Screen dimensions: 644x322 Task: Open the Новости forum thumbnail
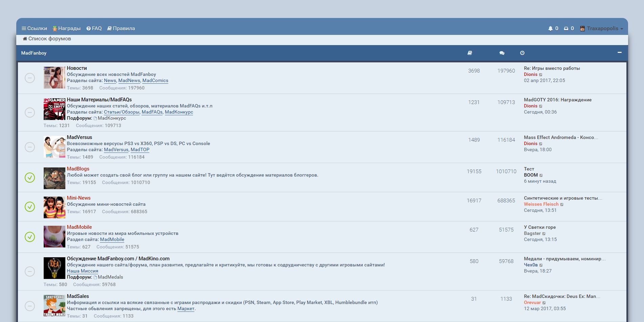(x=54, y=78)
